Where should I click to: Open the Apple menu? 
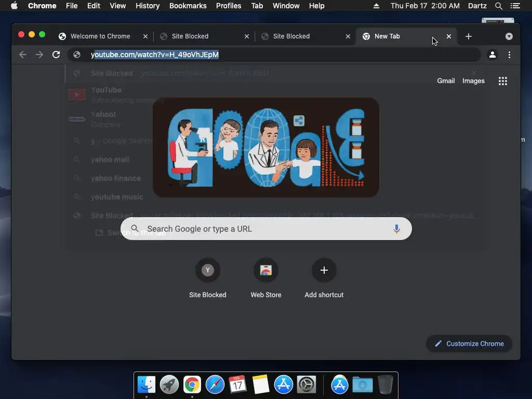pyautogui.click(x=14, y=6)
